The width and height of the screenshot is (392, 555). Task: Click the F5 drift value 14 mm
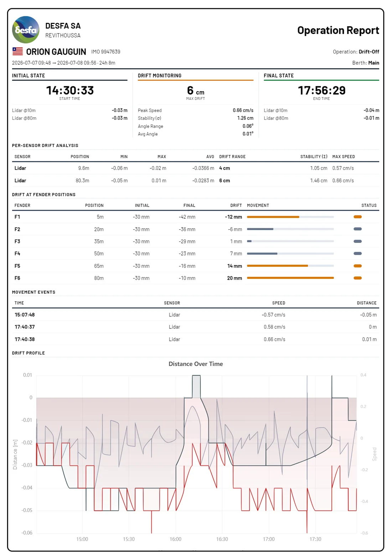(234, 266)
